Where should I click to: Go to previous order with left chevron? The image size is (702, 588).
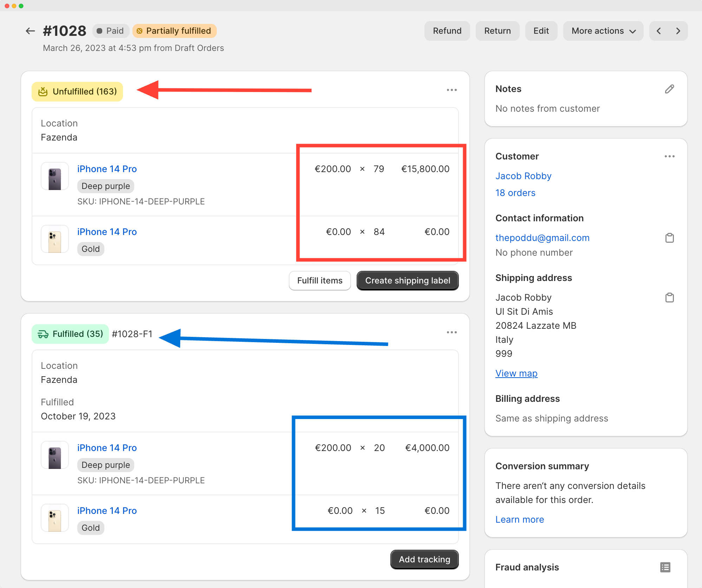tap(658, 31)
